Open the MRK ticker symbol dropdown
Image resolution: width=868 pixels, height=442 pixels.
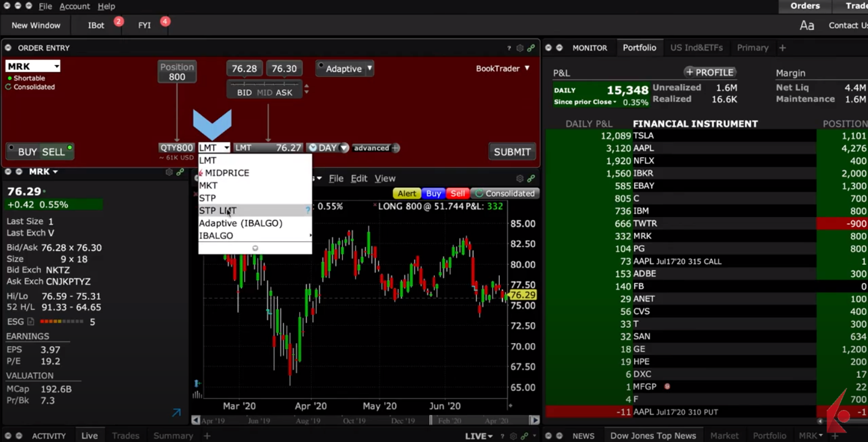(33, 66)
